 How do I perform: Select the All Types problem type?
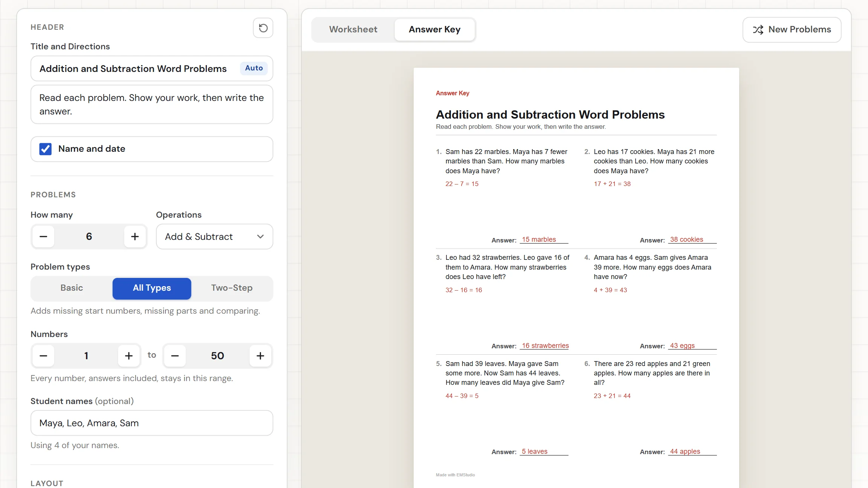[152, 288]
